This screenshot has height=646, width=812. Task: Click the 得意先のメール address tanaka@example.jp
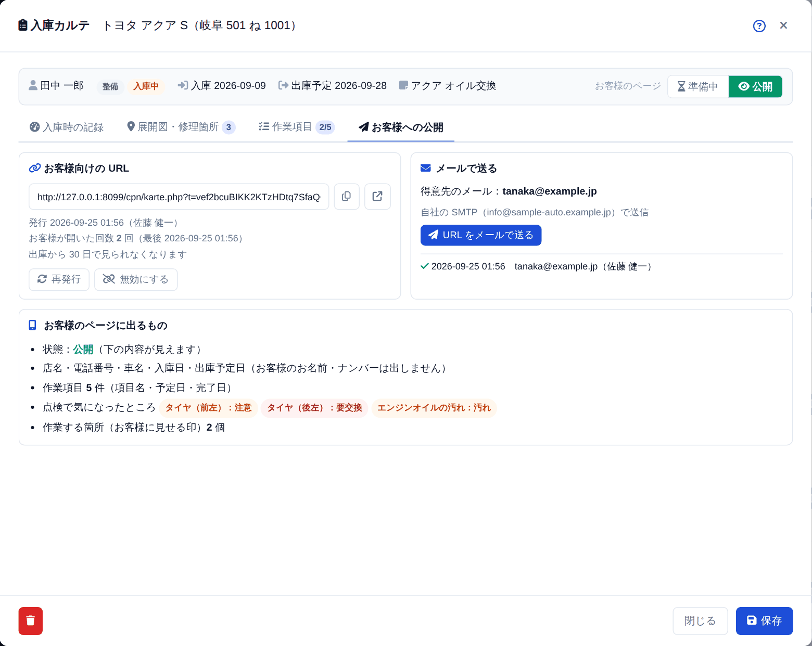tap(550, 191)
